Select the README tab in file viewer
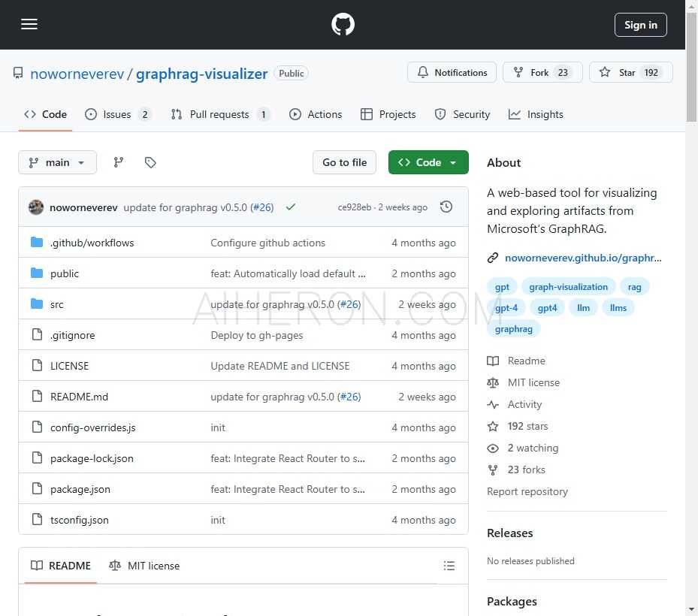Viewport: 698px width, 616px height. click(x=61, y=566)
